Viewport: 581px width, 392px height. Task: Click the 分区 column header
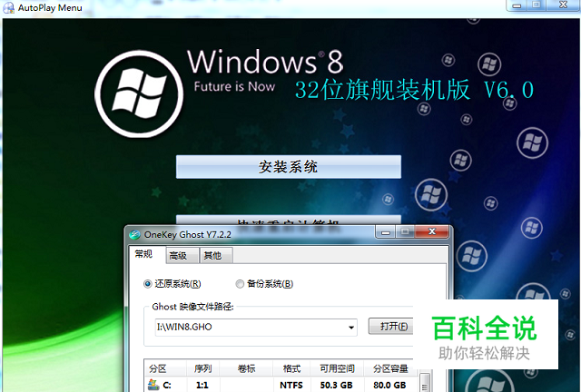point(165,368)
